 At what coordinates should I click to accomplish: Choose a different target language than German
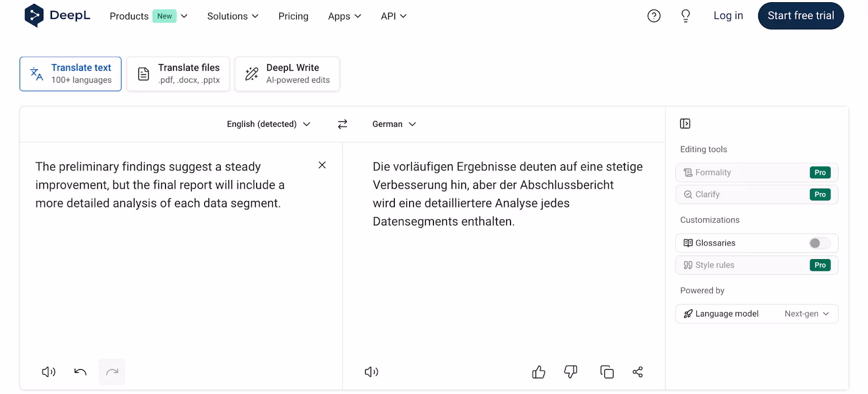point(394,124)
